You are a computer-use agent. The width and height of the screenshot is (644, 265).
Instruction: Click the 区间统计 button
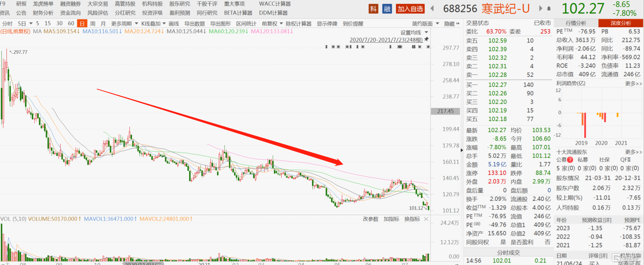tap(246, 24)
